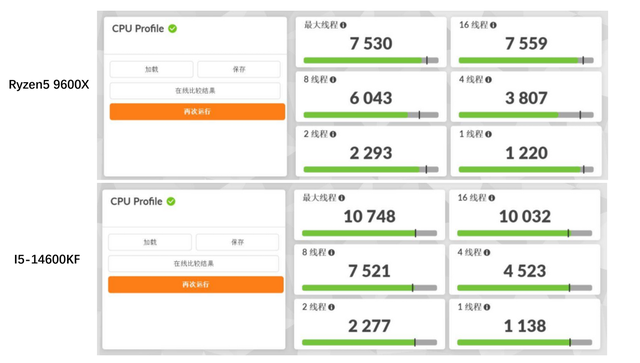Open info icon for 最大线程 score 10 748
This screenshot has width=640, height=363.
pos(342,198)
